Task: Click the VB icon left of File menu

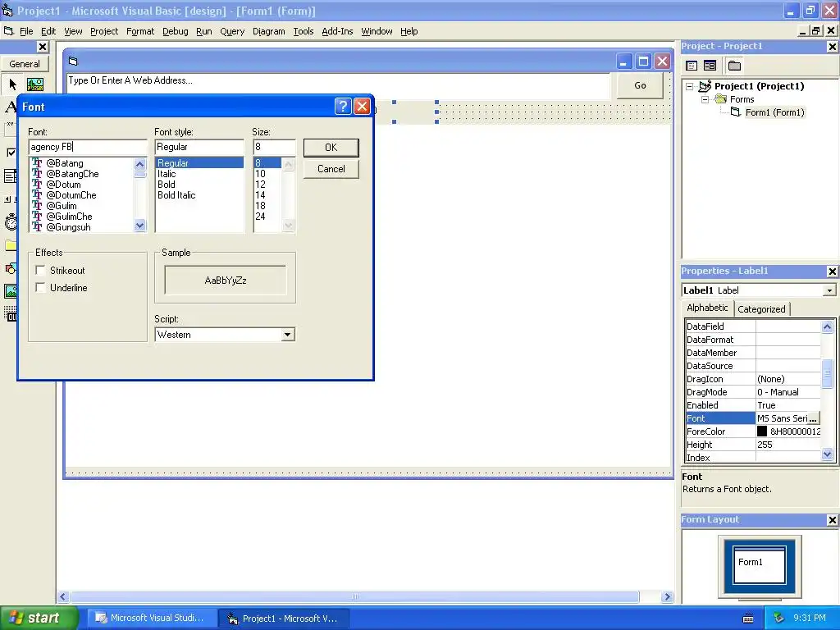Action: coord(8,31)
